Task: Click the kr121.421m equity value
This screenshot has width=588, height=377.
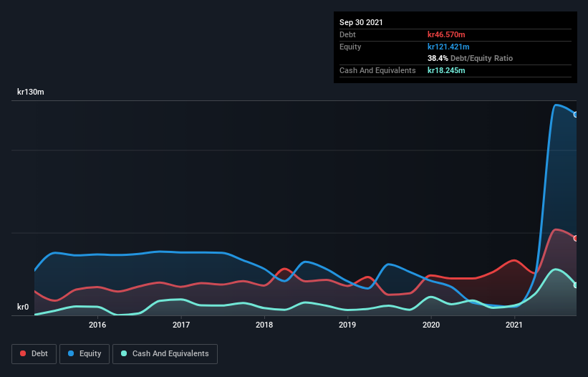Action: (x=448, y=47)
